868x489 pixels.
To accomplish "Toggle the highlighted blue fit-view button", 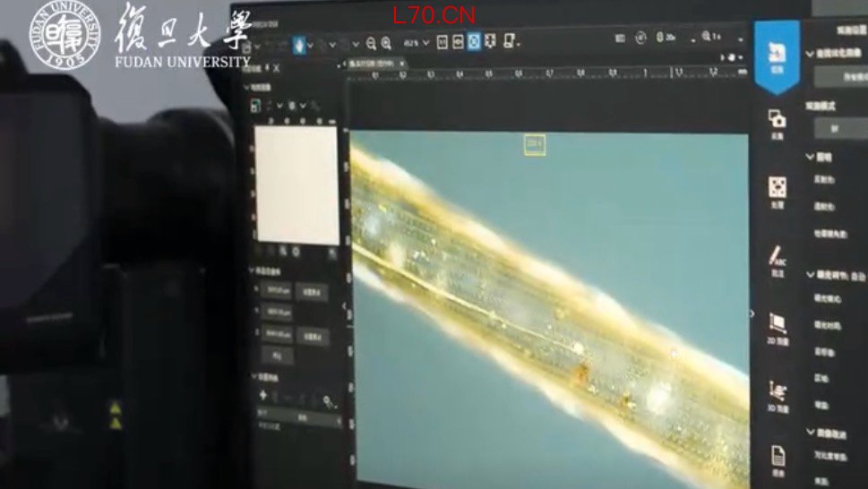I will click(474, 42).
